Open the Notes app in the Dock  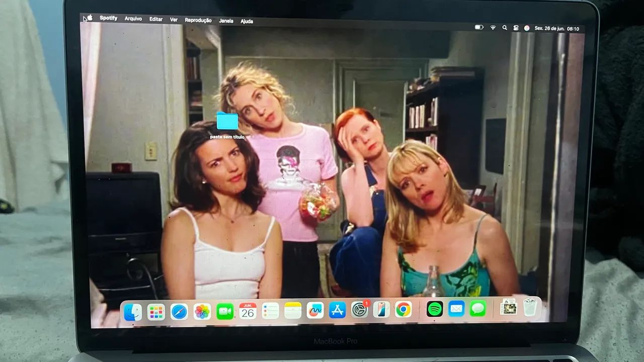pyautogui.click(x=293, y=311)
